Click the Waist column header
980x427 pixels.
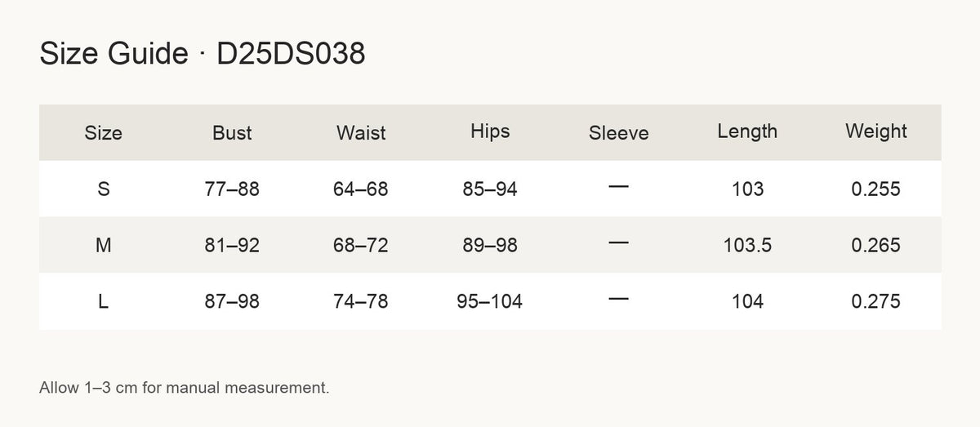[x=361, y=133]
